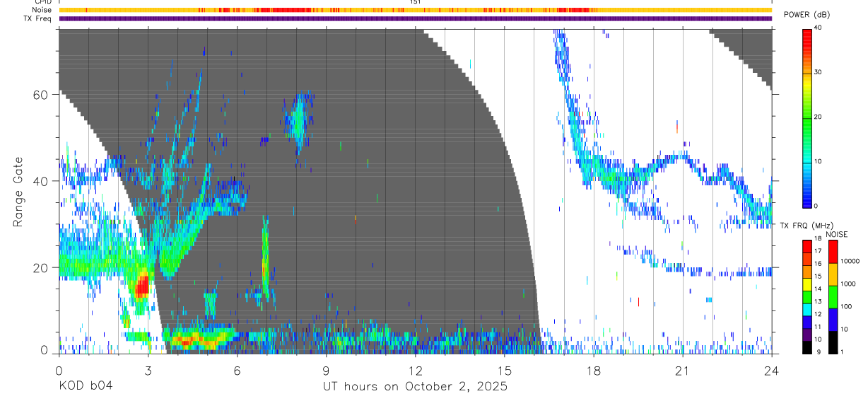Click the 12 label on TX FRQ scale

pos(819,314)
